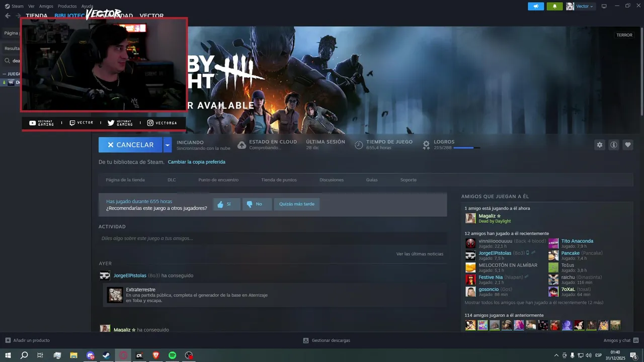Click Cambiar la copia preferida link
Screen dimensions: 644x362
pos(196,162)
